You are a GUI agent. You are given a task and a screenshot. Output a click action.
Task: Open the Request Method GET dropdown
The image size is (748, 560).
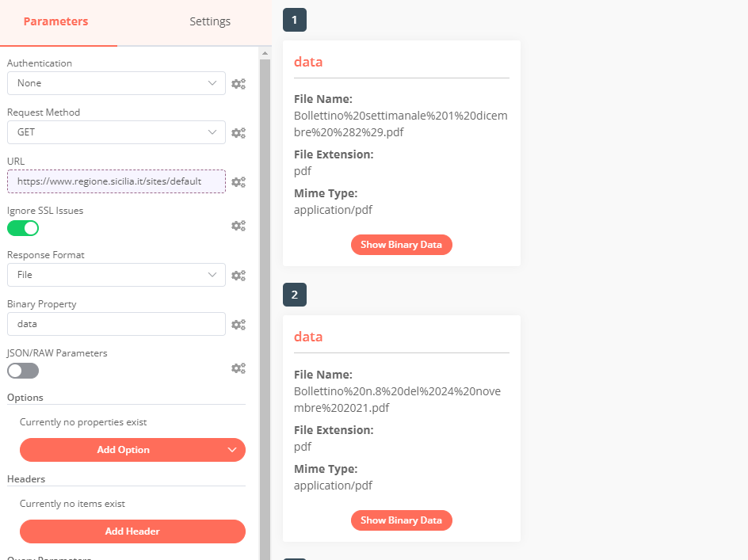click(x=116, y=132)
